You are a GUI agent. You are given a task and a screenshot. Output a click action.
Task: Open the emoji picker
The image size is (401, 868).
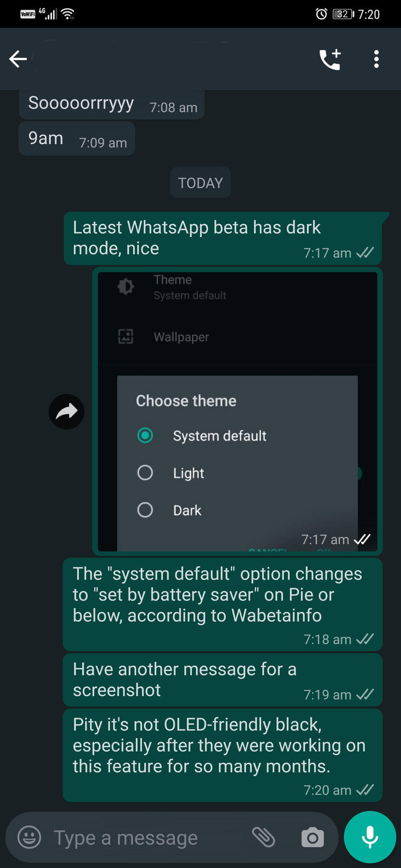click(29, 837)
